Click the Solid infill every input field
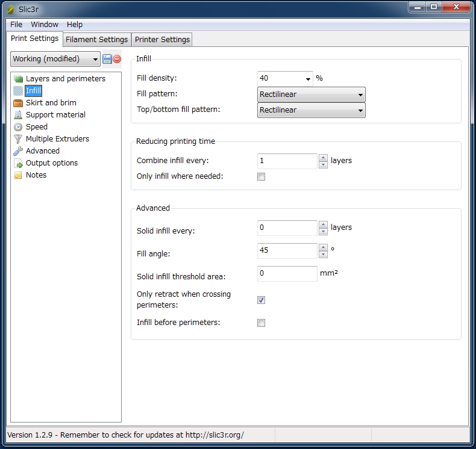476x449 pixels. point(287,228)
